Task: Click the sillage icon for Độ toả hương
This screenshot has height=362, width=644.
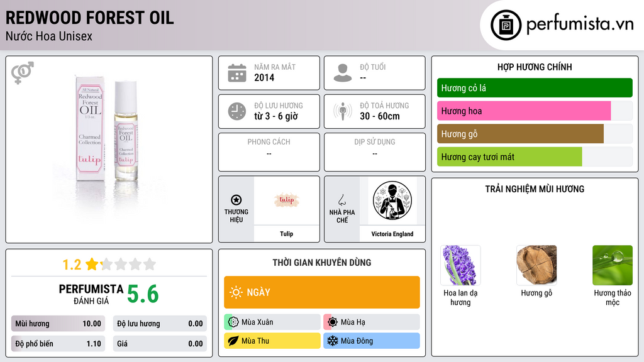Action: pyautogui.click(x=343, y=111)
